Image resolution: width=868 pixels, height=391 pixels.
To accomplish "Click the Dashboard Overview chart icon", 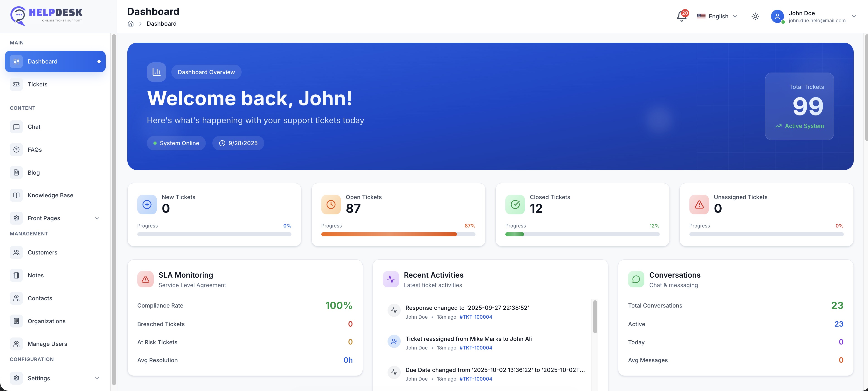I will tap(156, 72).
